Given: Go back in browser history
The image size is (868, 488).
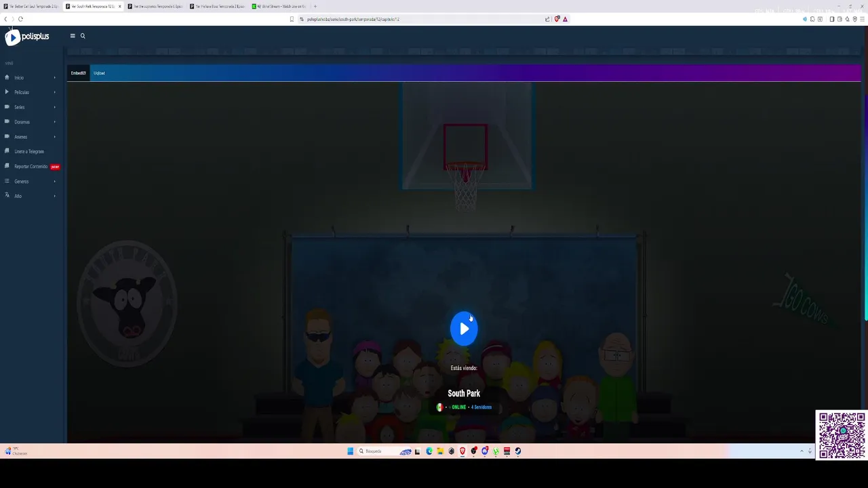Looking at the screenshot, I should [5, 19].
